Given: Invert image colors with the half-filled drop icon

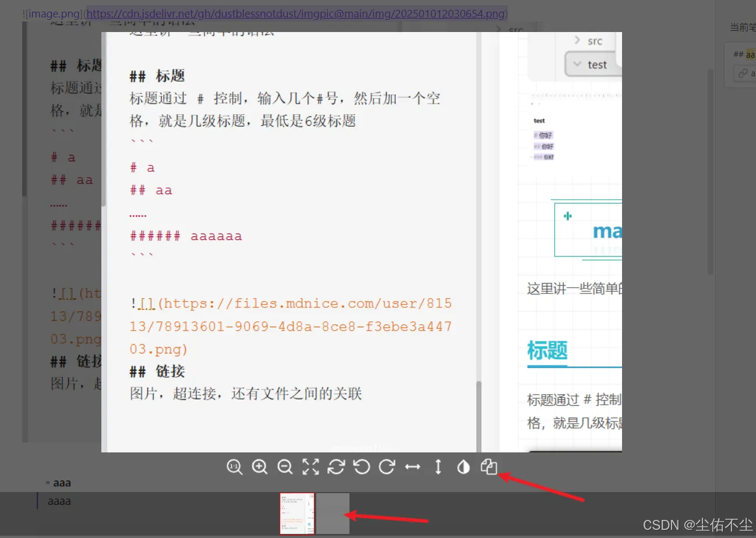Looking at the screenshot, I should (464, 467).
